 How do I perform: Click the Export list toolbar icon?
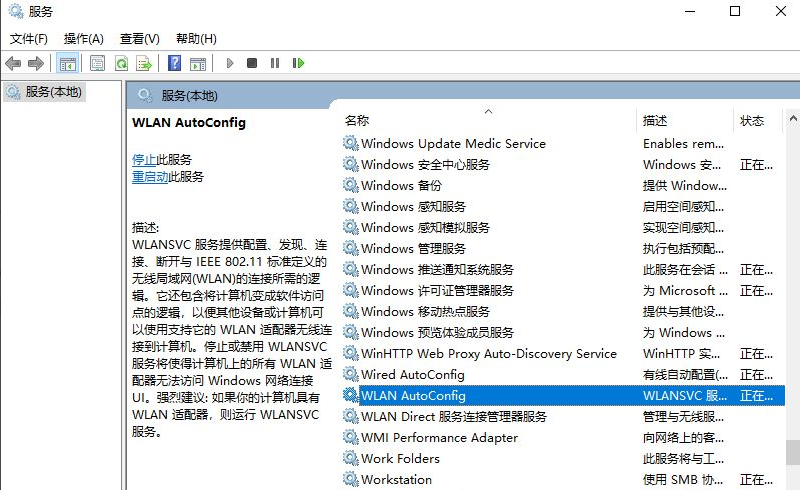[144, 63]
